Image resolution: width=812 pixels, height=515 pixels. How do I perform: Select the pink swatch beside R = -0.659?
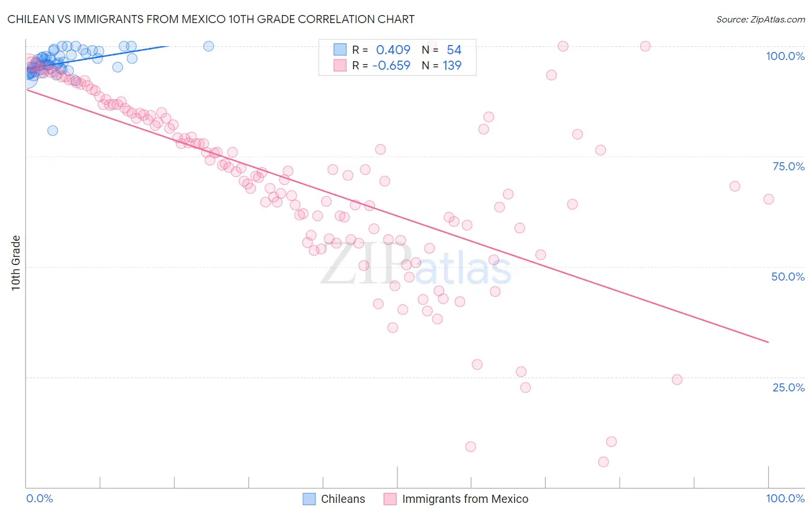coord(340,65)
